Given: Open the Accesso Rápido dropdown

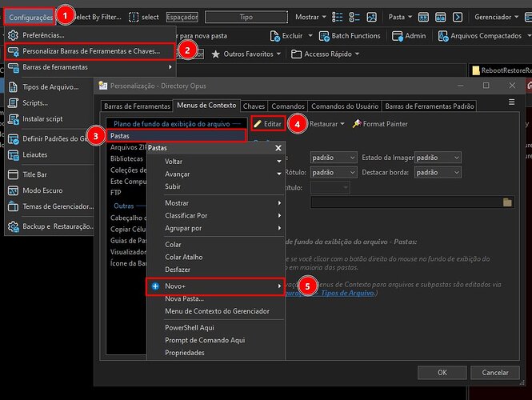Looking at the screenshot, I should point(325,54).
